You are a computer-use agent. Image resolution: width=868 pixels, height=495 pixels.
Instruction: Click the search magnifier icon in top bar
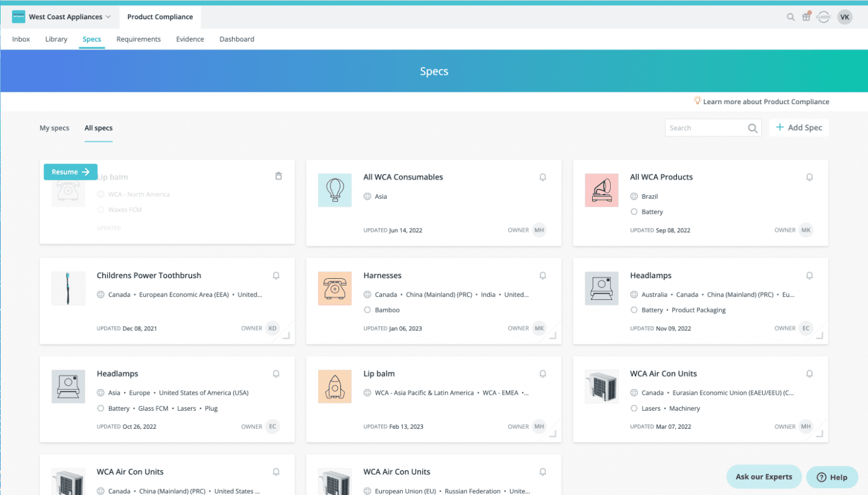click(790, 17)
